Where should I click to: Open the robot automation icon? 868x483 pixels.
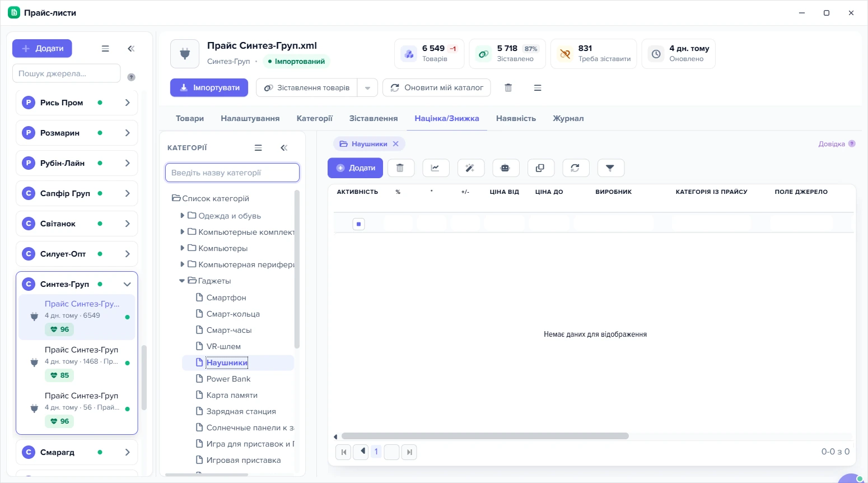point(505,168)
